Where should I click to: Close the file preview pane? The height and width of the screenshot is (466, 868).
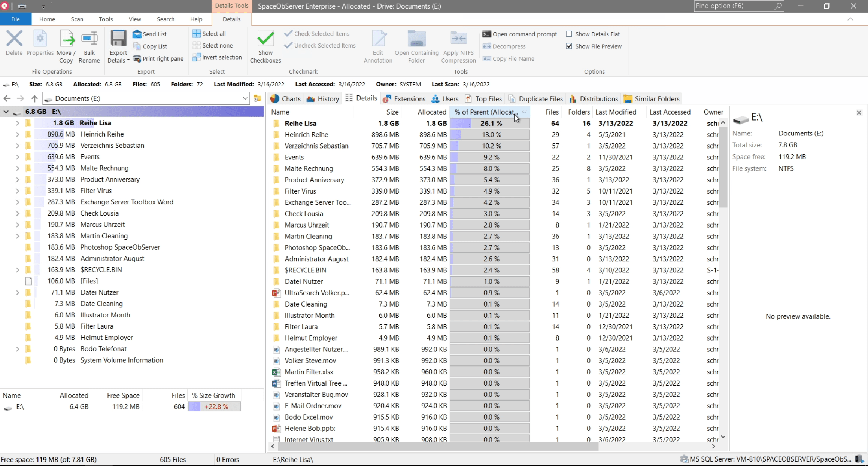(859, 113)
